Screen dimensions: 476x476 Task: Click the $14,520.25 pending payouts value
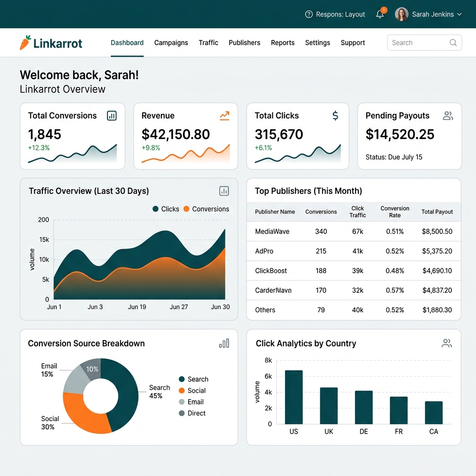point(400,134)
